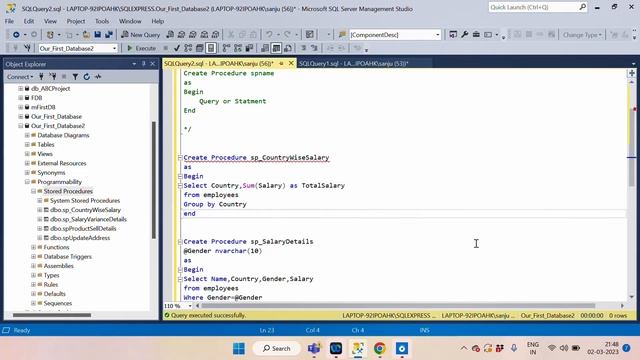
Task: Click the Disconnect icon in Object Explorer
Action: [x=53, y=76]
